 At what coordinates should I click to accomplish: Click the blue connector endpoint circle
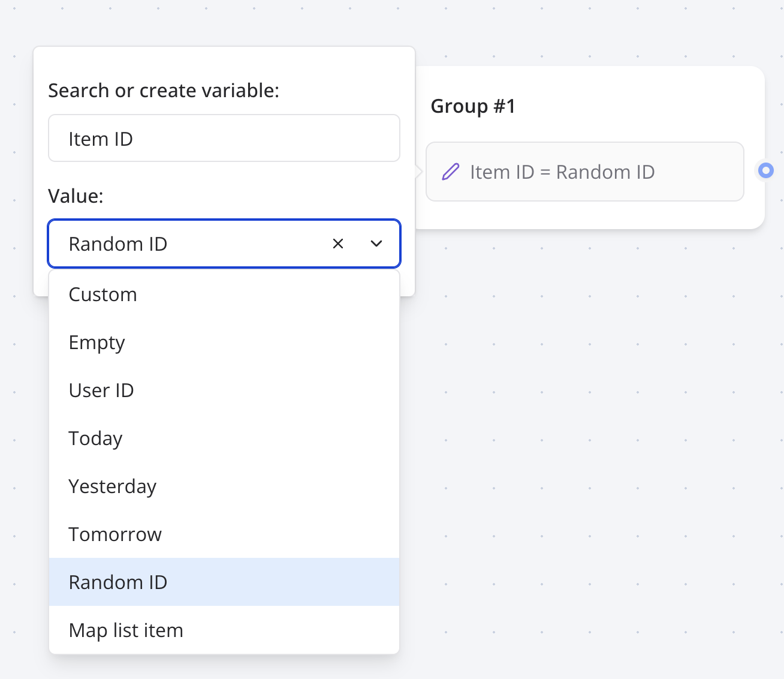765,171
